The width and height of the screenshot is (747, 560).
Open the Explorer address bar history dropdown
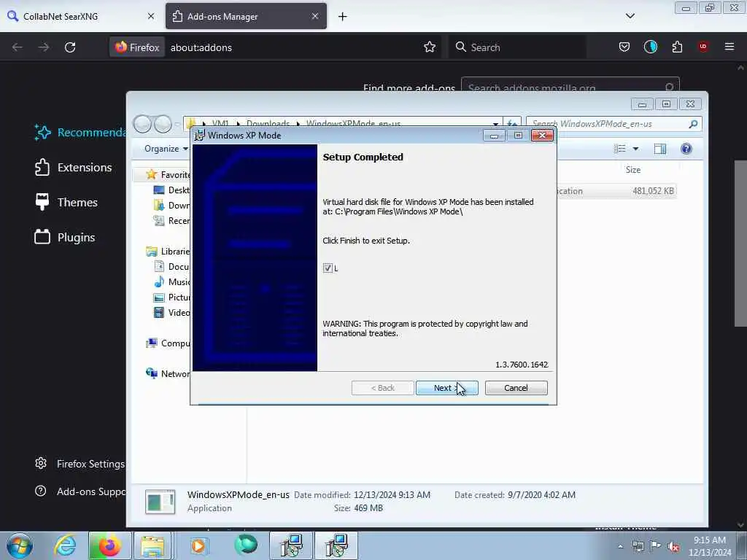pyautogui.click(x=495, y=124)
